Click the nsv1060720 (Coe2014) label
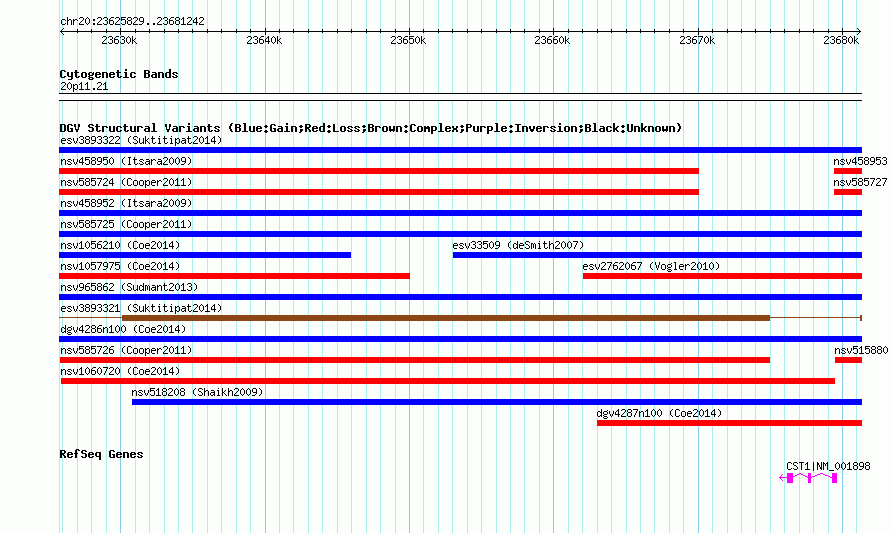This screenshot has width=890, height=533. pos(120,371)
